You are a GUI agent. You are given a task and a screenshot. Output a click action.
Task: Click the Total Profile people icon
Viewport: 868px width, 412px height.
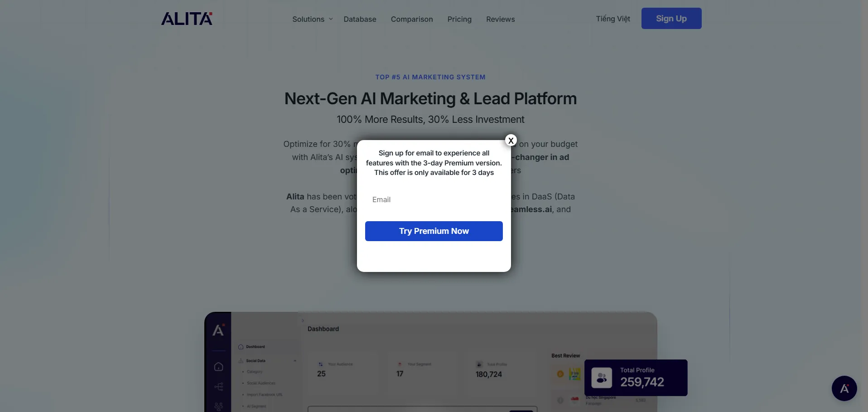tap(602, 378)
